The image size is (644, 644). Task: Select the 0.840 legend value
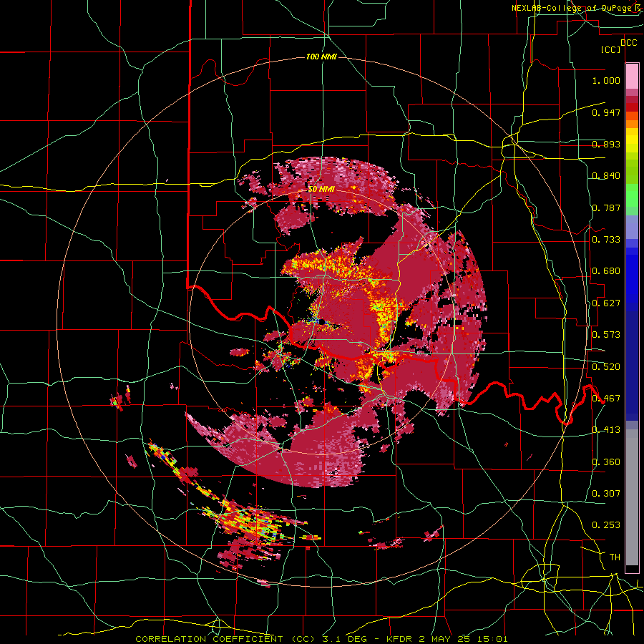pos(606,176)
